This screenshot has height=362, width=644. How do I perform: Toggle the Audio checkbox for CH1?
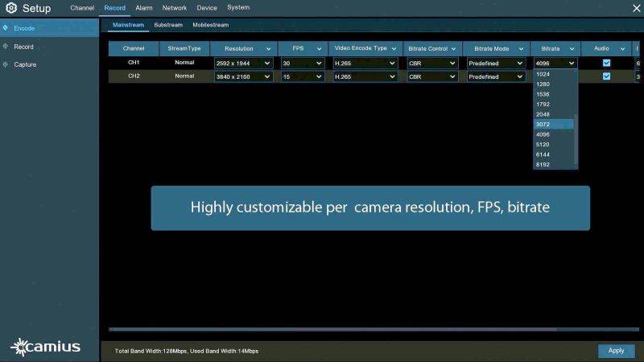pos(606,63)
